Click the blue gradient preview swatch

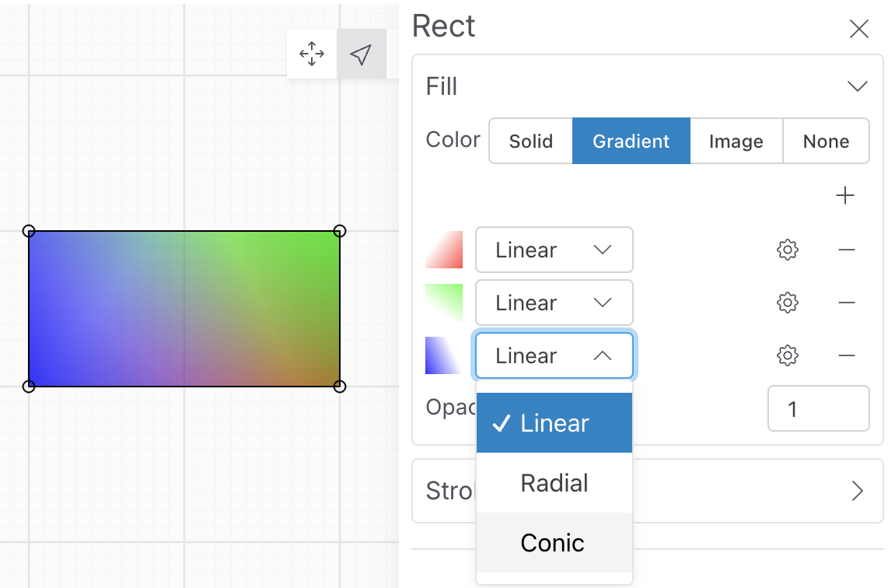tap(444, 355)
